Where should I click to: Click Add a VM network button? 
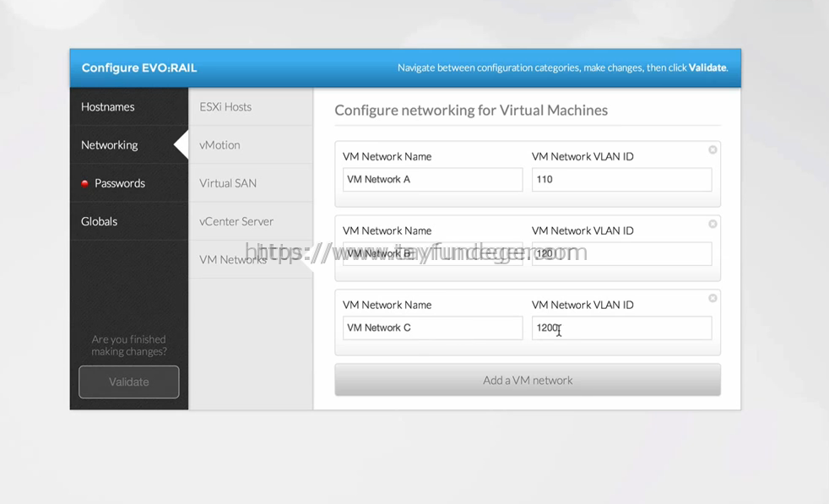(528, 380)
